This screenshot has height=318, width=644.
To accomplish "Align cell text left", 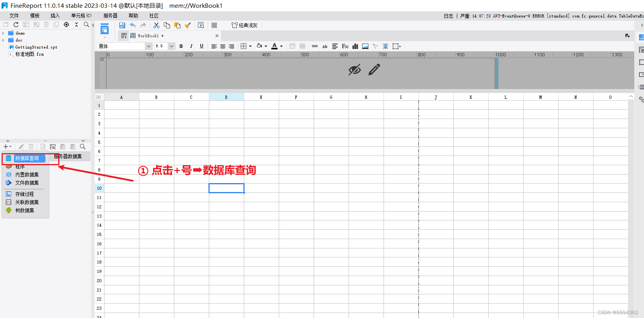I will click(x=214, y=46).
